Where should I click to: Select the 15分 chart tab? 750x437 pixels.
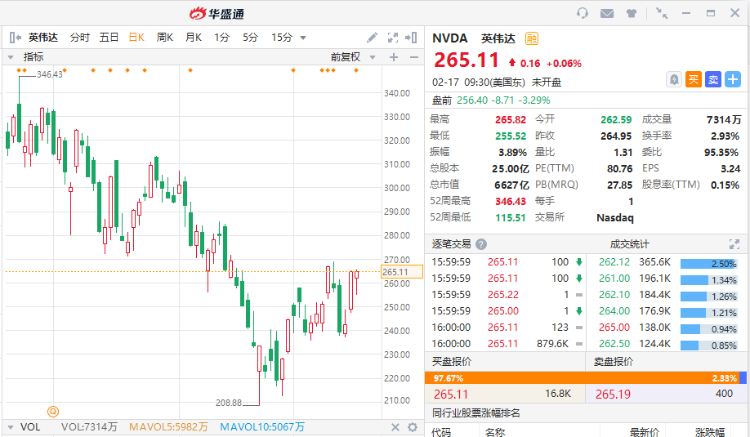(x=282, y=37)
